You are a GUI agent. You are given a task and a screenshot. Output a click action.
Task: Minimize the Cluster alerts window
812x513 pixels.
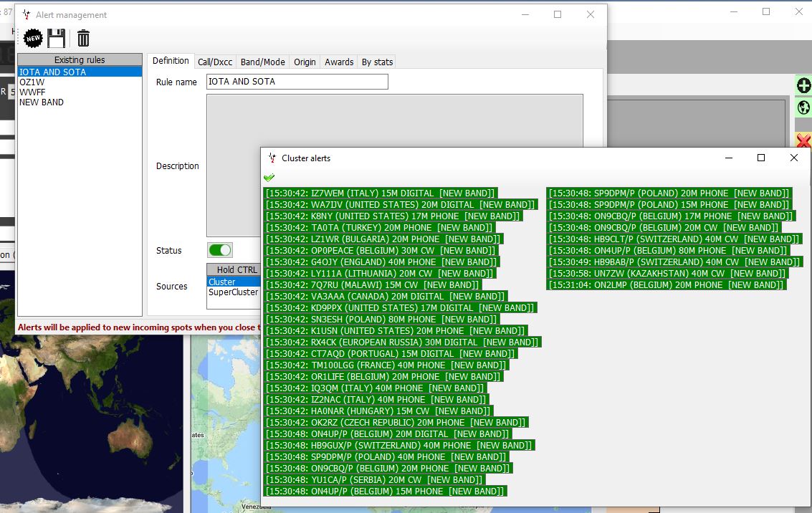[x=729, y=158]
